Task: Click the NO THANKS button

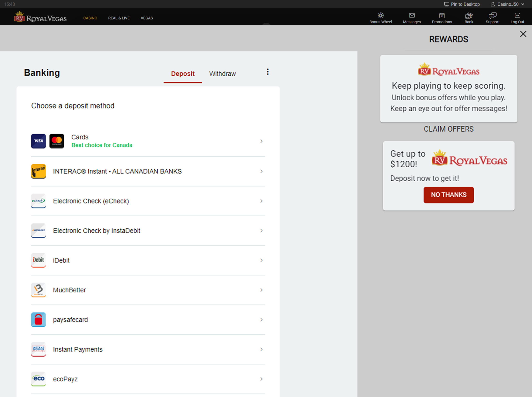Action: 448,195
